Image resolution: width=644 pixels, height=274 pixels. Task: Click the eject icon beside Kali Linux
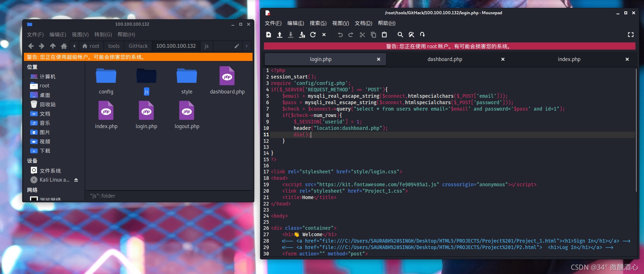(x=76, y=180)
